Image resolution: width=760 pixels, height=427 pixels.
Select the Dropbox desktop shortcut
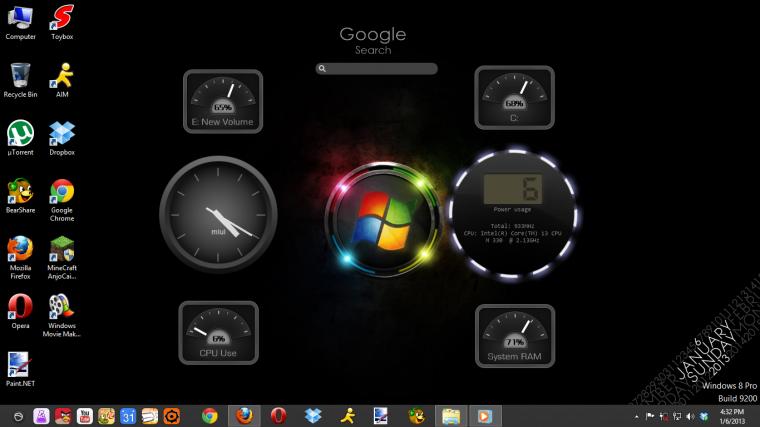click(x=62, y=138)
